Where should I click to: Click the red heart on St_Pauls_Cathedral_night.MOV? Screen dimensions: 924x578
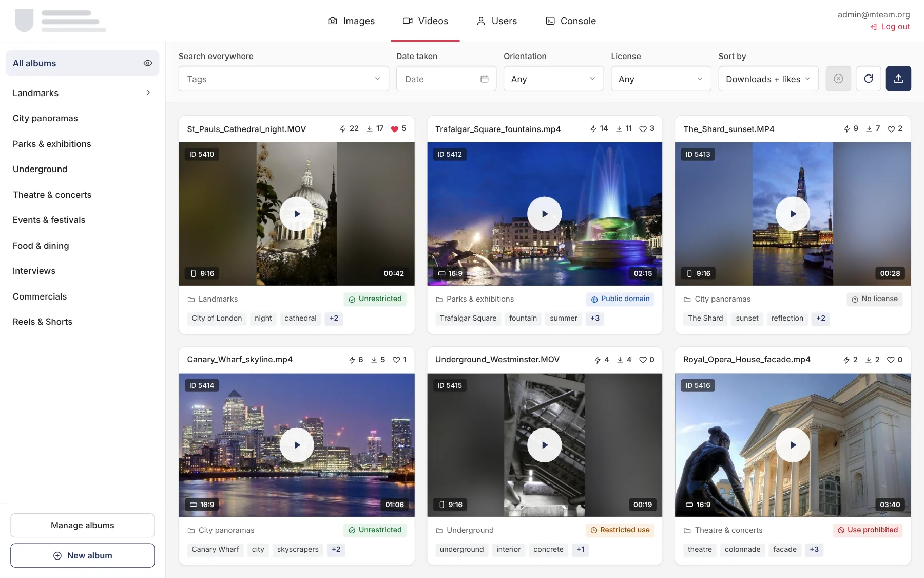[x=394, y=129]
